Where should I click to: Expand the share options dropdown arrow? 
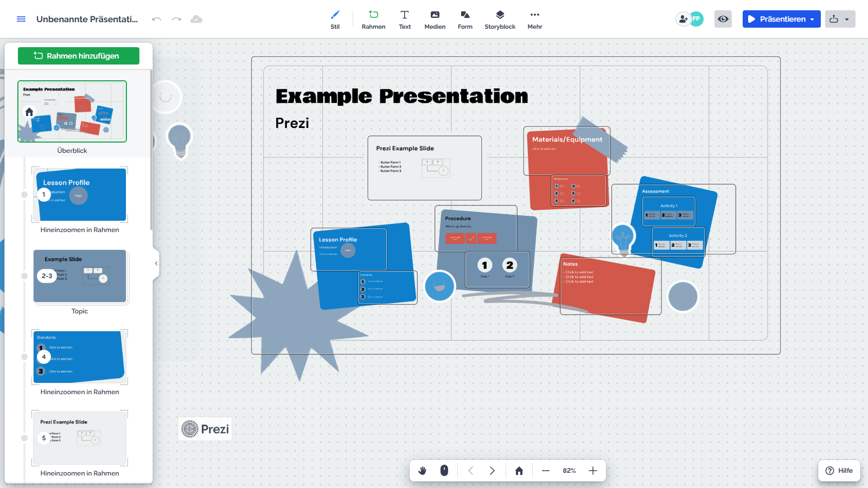(847, 19)
